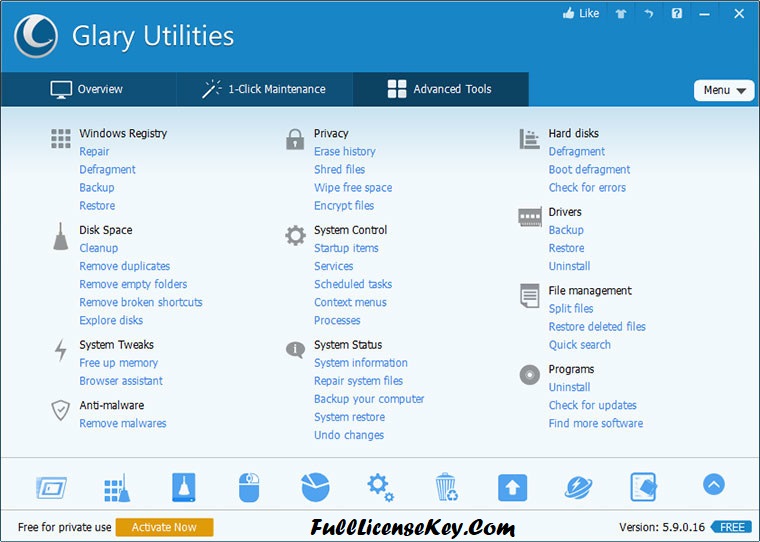Open Wipe free space link
The image size is (760, 542).
(x=353, y=188)
